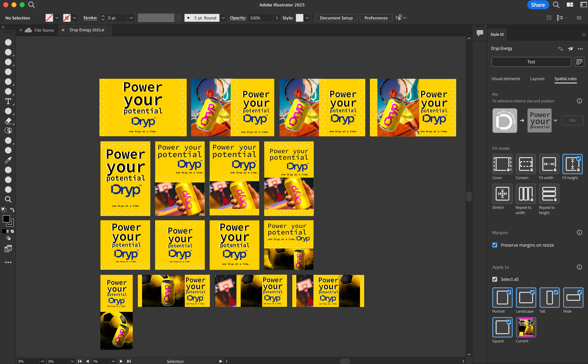Open the zoom level dropdown at bottom left
Screen dimensions: 588x364
coord(42,361)
